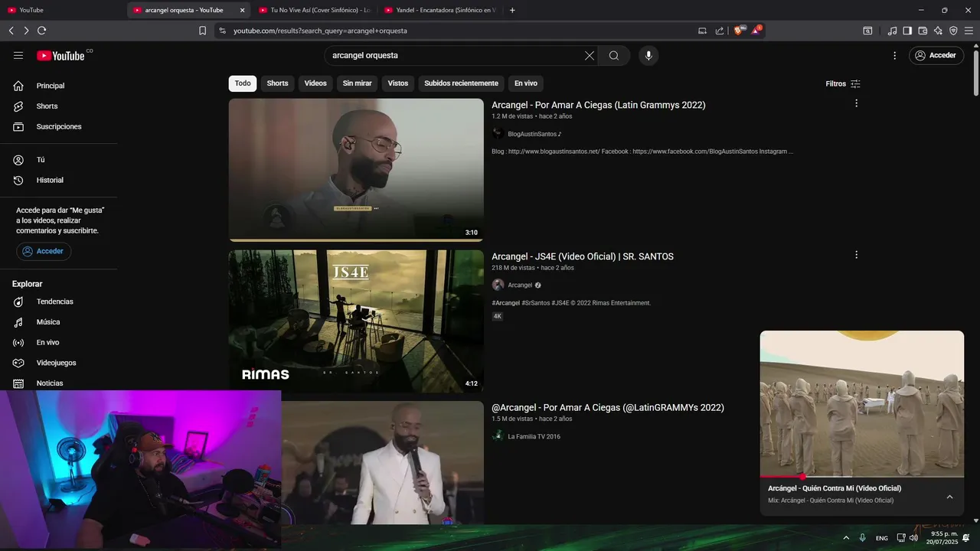Play the first Por Amar A Ciegas thumbnail
The height and width of the screenshot is (551, 980).
click(356, 170)
